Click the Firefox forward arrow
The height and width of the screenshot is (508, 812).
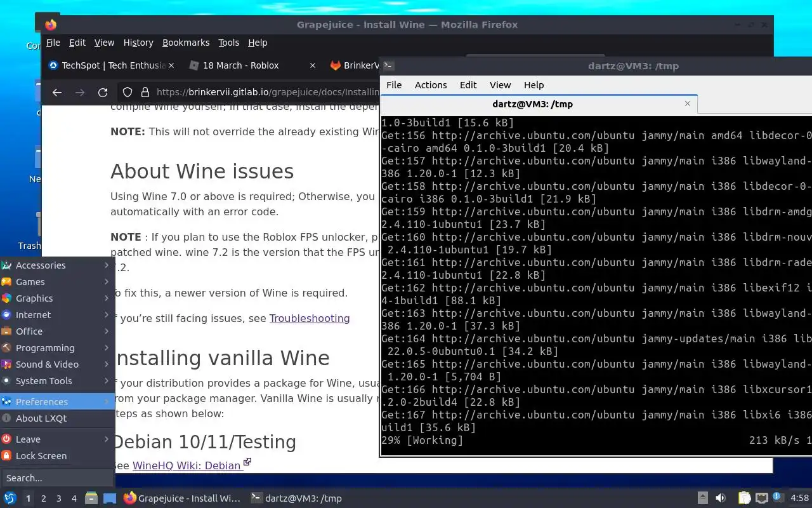[x=80, y=93]
